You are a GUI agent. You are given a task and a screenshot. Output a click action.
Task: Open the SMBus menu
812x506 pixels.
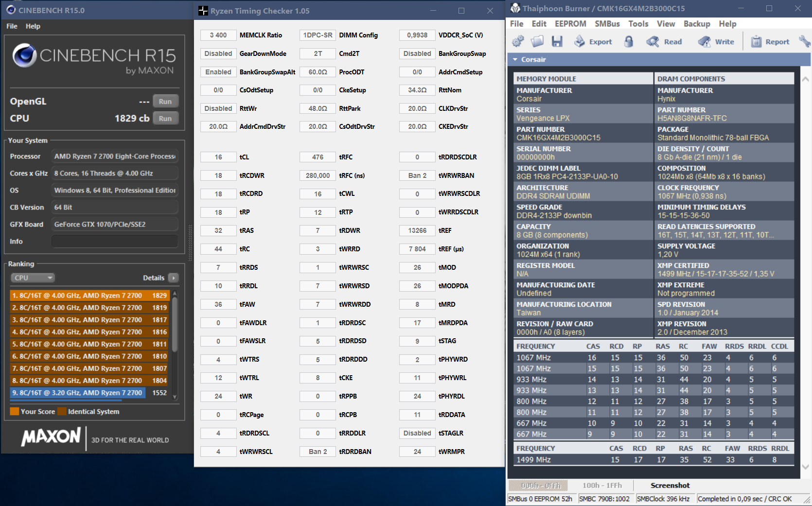click(x=607, y=24)
